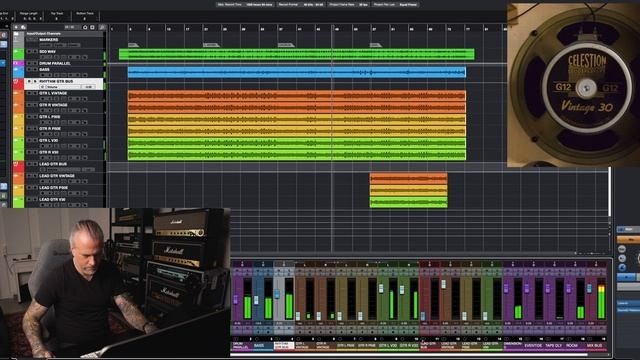Click the horizontal zoom slider under arrangement

tap(592, 253)
